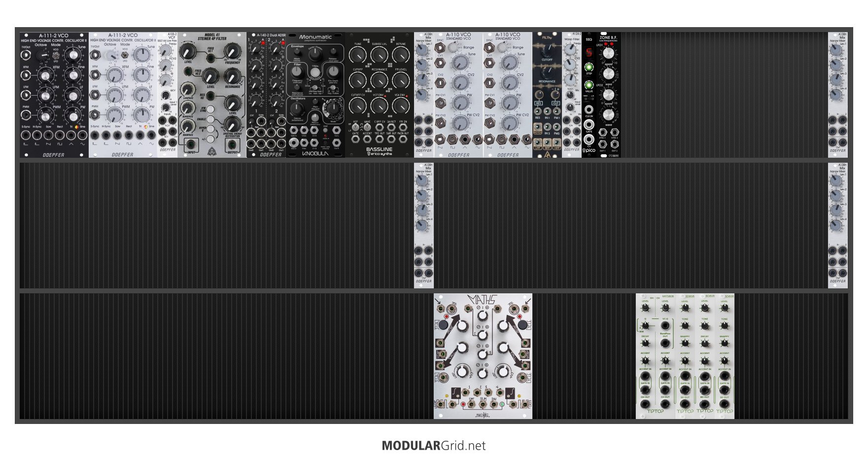Viewport: 868px width, 456px height.
Task: Click the VCA ENV knob on the Erica Bassline
Action: (401, 105)
